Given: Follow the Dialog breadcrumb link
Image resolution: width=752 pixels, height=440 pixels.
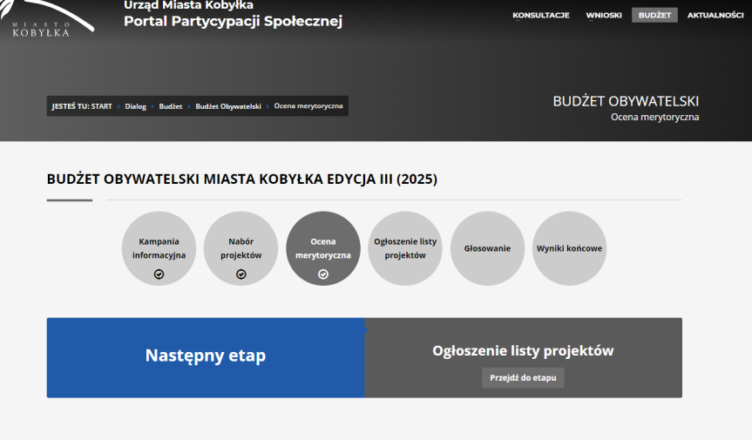Looking at the screenshot, I should point(135,106).
